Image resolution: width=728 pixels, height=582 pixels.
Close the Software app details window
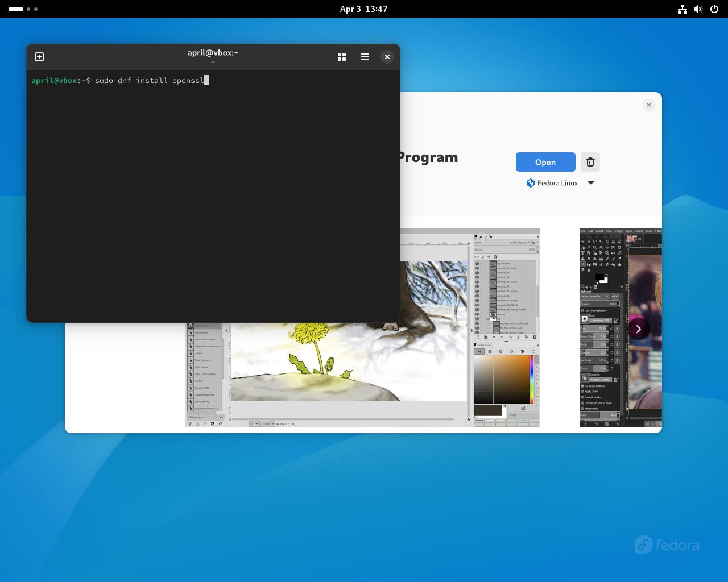point(649,105)
